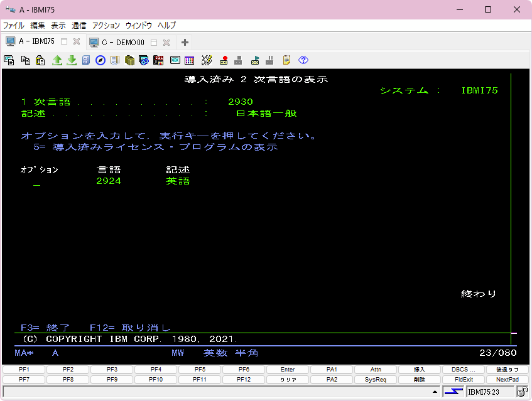Open the アクション menu
Viewport: 532px width, 401px height.
(106, 26)
